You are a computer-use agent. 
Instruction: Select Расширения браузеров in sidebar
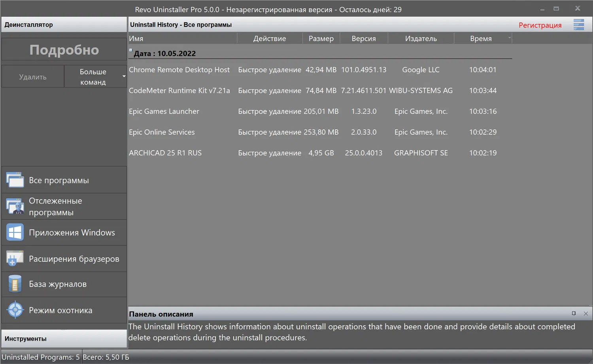[64, 258]
